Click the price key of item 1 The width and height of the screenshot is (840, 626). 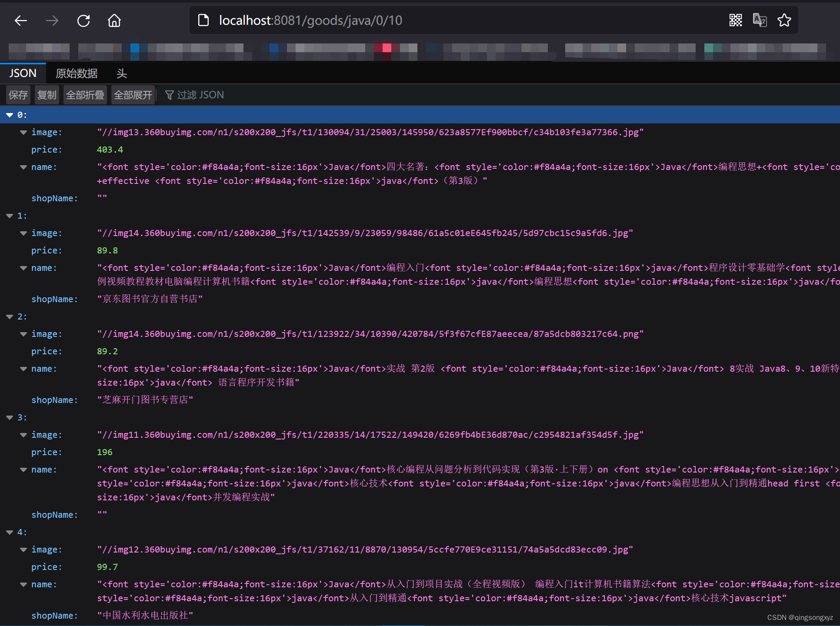click(47, 250)
